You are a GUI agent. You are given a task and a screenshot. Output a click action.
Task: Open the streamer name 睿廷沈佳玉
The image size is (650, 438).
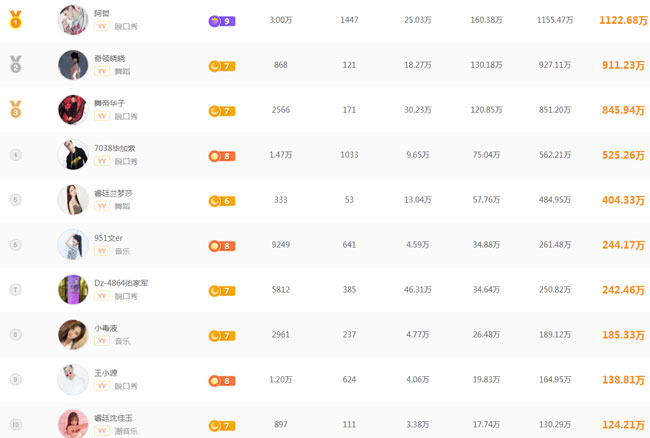(x=114, y=418)
